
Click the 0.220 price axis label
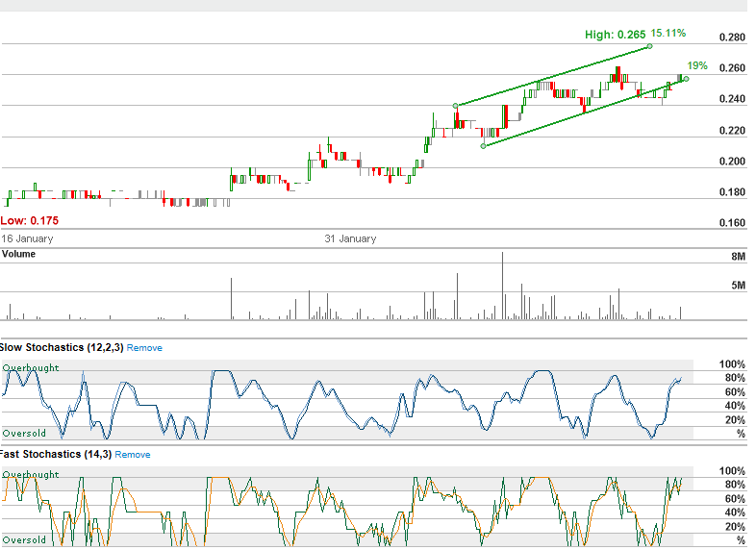click(x=732, y=131)
